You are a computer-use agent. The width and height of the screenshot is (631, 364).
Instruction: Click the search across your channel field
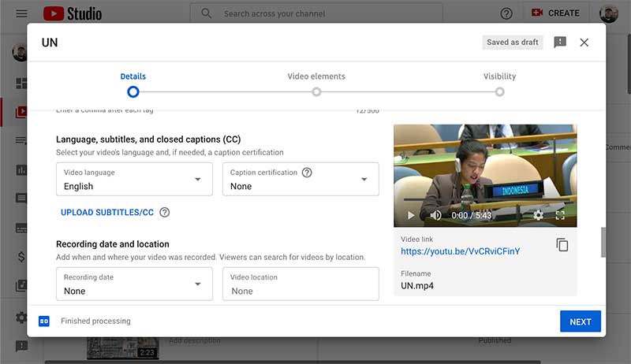click(x=316, y=13)
